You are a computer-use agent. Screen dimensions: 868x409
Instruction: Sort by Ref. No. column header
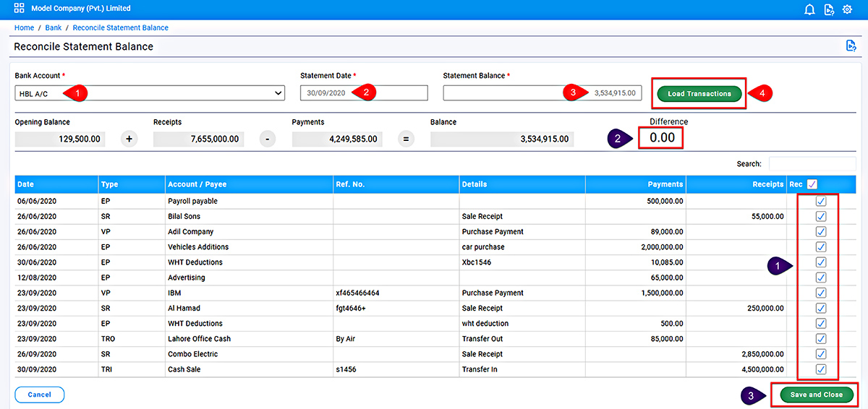click(x=396, y=184)
